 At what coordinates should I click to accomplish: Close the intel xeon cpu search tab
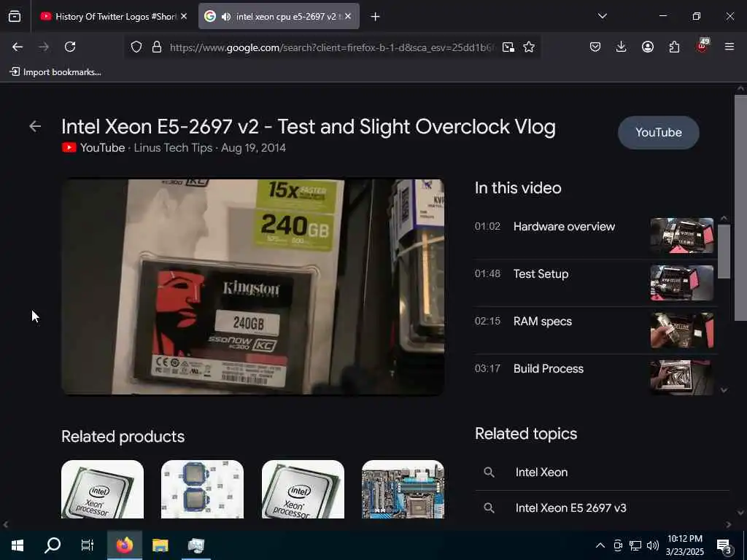pyautogui.click(x=348, y=16)
